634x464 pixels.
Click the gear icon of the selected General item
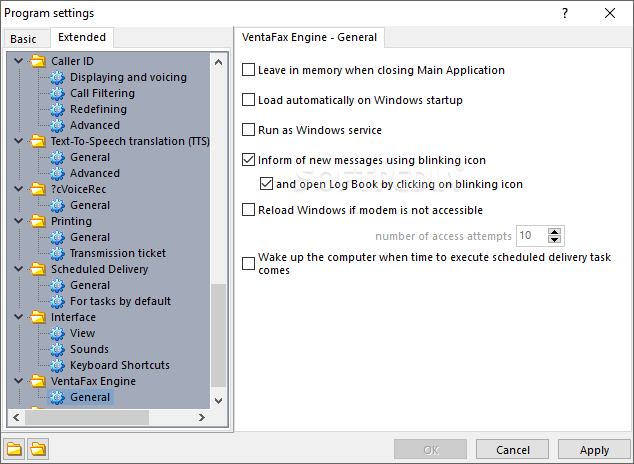pyautogui.click(x=57, y=397)
